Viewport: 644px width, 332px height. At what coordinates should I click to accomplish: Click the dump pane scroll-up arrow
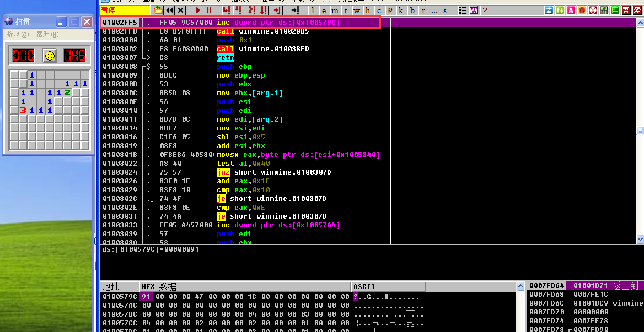click(521, 286)
